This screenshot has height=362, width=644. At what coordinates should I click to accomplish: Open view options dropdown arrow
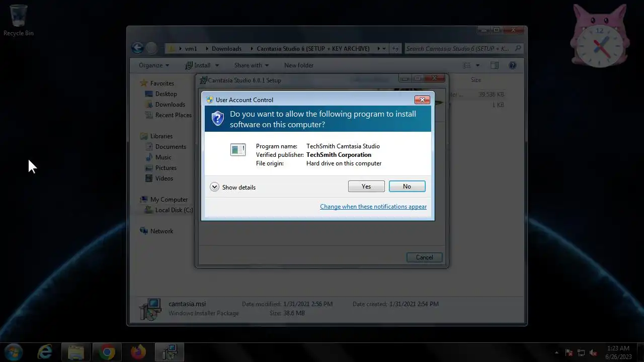(478, 65)
